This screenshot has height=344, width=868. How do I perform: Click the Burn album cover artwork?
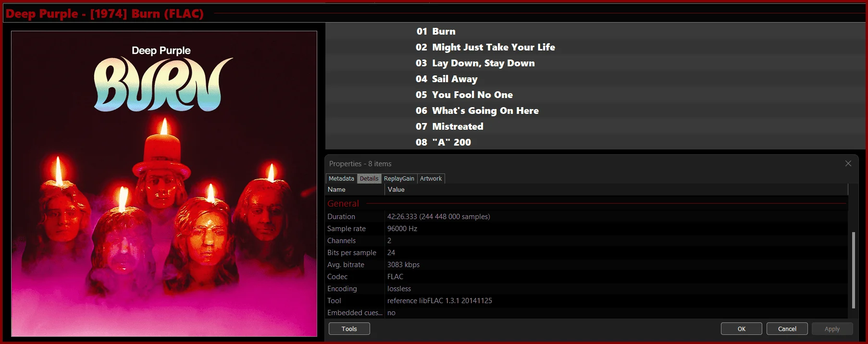[x=164, y=184]
